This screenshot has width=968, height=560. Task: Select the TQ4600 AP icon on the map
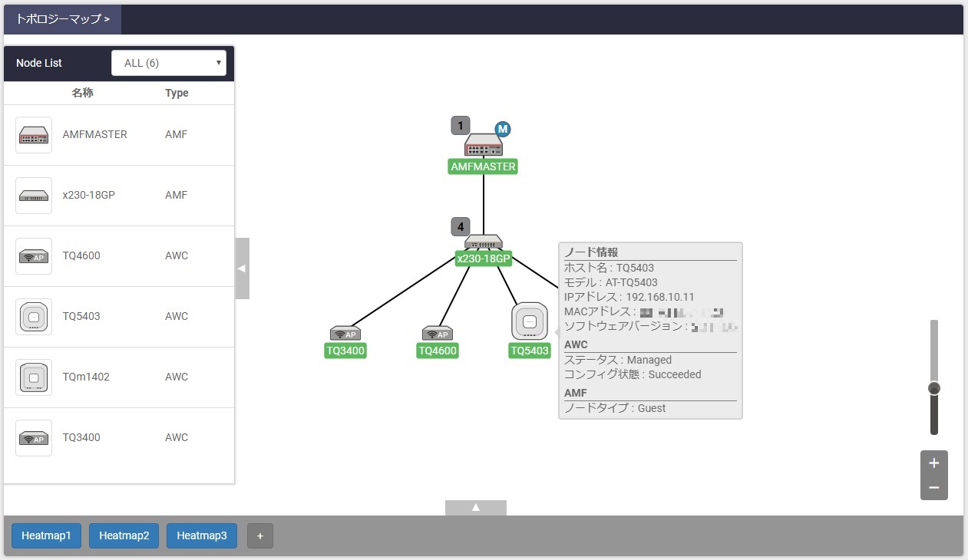click(438, 334)
